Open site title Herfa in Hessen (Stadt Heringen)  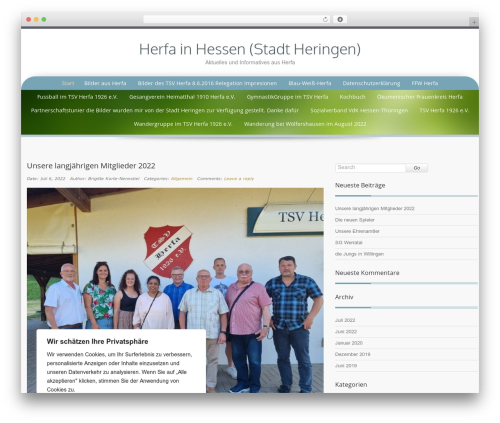[x=250, y=49]
